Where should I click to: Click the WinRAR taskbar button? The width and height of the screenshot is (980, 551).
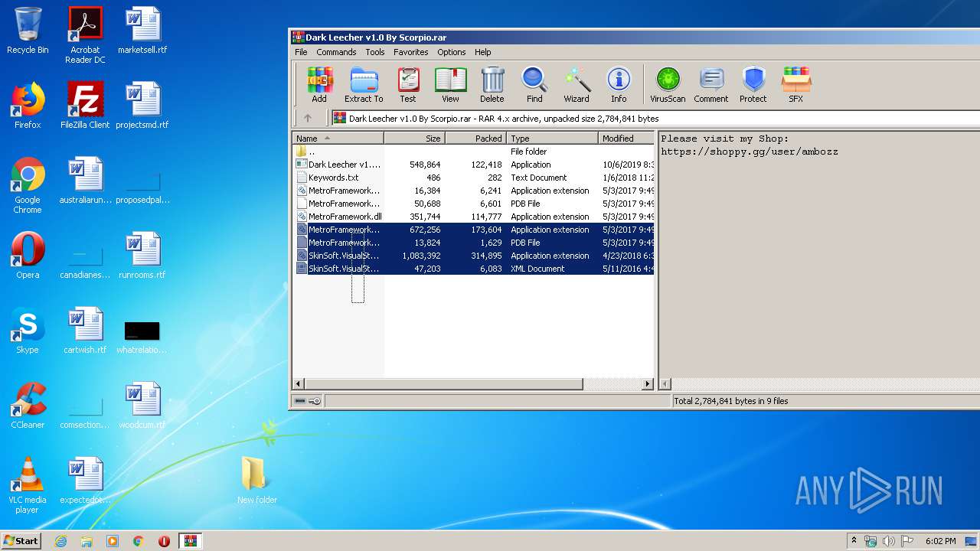tap(191, 541)
